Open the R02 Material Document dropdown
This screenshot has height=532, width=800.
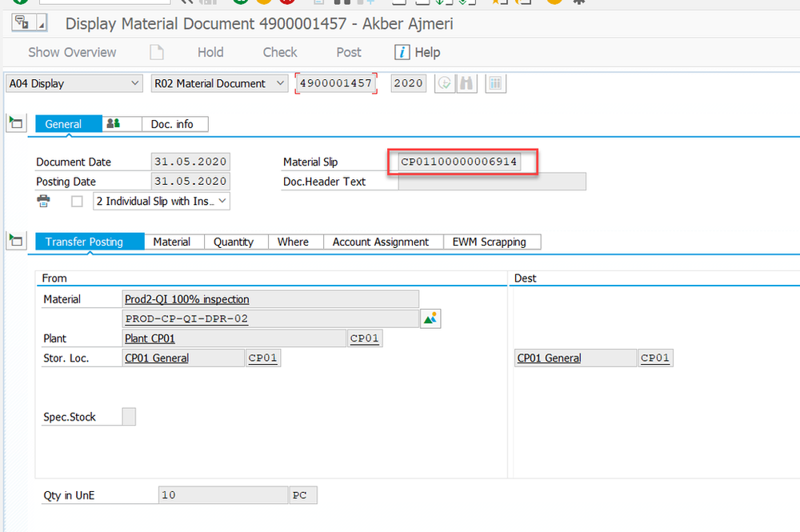(x=281, y=82)
